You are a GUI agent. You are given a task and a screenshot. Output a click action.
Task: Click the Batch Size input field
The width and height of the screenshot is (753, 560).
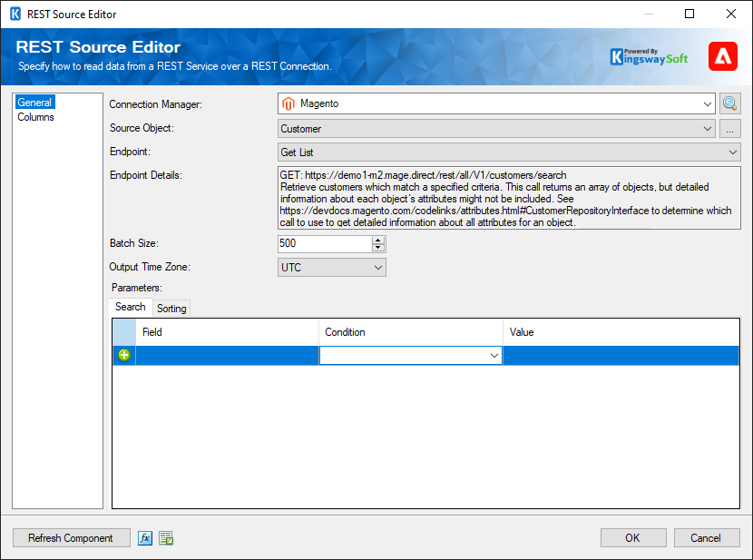click(x=325, y=243)
